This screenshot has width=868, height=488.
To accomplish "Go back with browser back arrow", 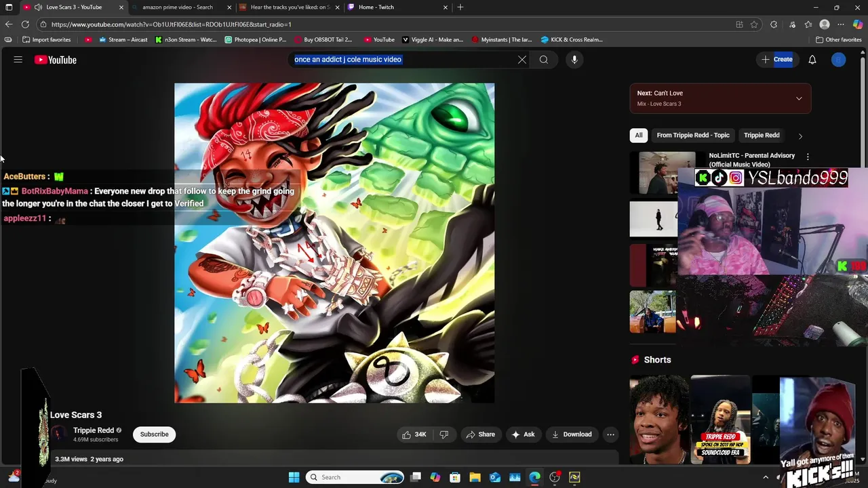I will point(9,24).
